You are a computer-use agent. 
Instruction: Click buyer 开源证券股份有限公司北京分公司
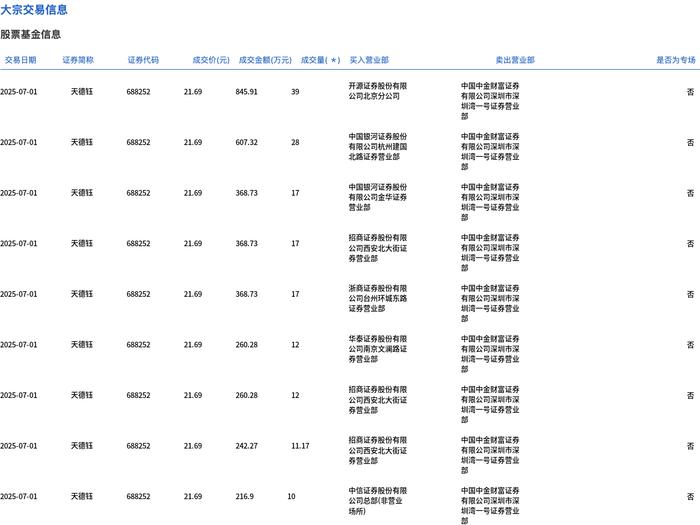tap(378, 91)
